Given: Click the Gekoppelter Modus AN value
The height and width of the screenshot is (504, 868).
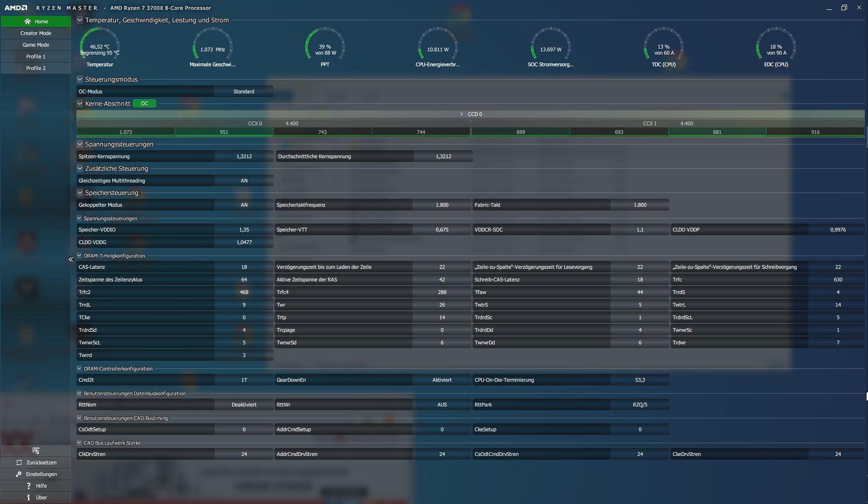Looking at the screenshot, I should click(244, 205).
